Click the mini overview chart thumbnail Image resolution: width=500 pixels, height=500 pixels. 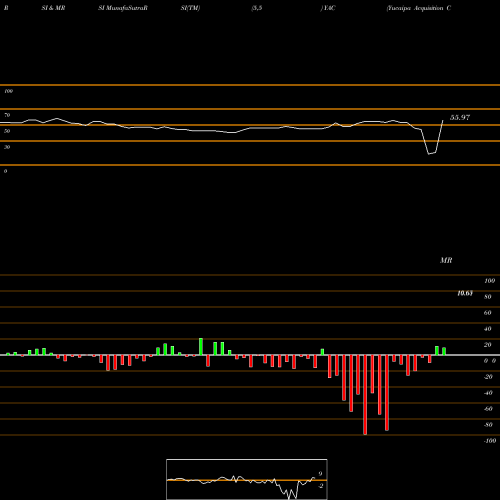click(247, 479)
